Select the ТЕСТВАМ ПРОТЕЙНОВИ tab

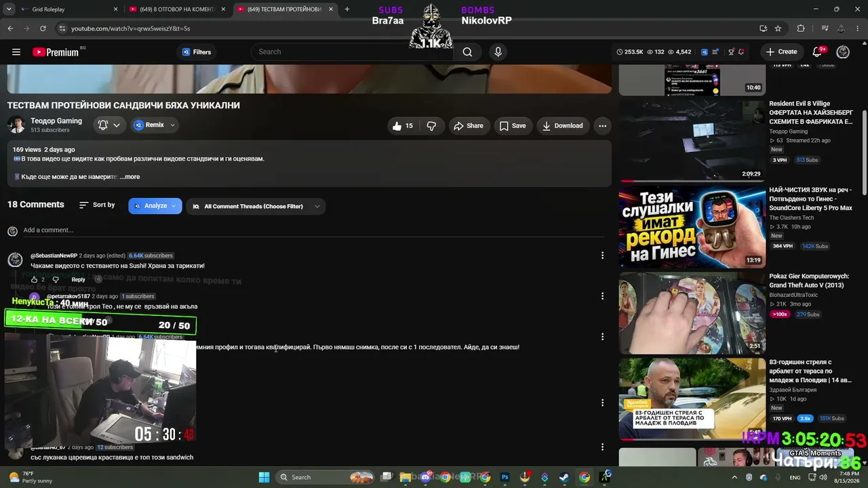[x=285, y=9]
